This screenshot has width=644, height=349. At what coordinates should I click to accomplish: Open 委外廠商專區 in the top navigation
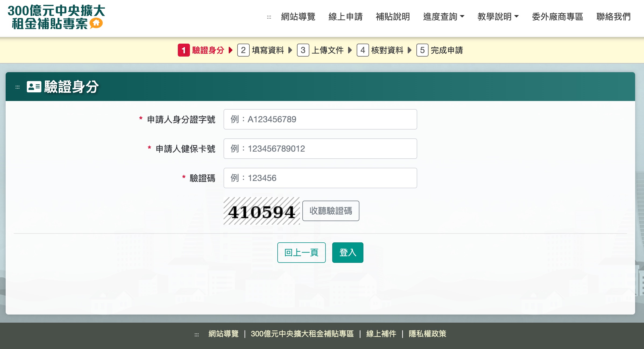point(557,17)
